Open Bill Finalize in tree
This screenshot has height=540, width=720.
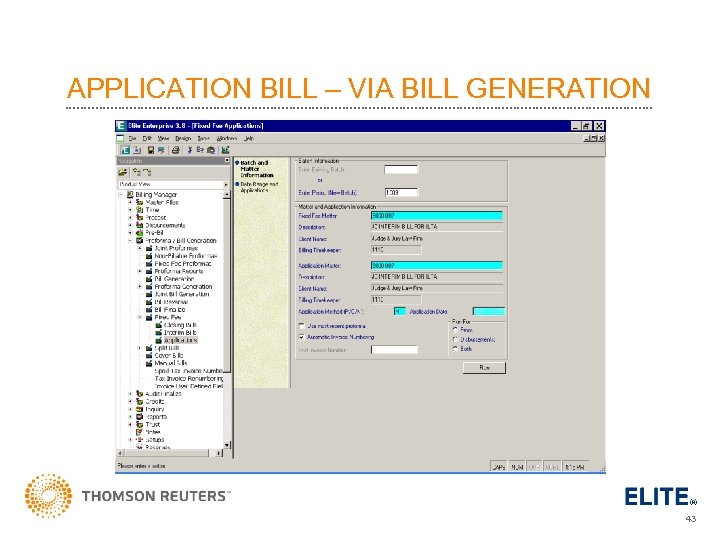169,309
